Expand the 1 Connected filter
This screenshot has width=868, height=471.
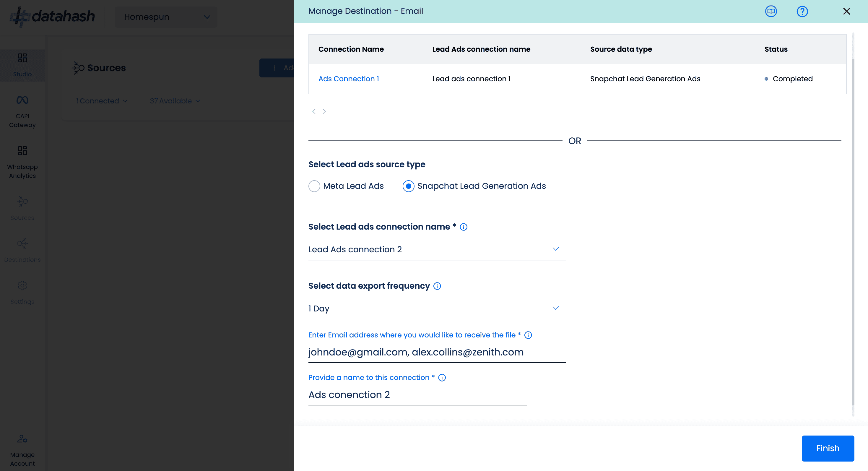(102, 101)
